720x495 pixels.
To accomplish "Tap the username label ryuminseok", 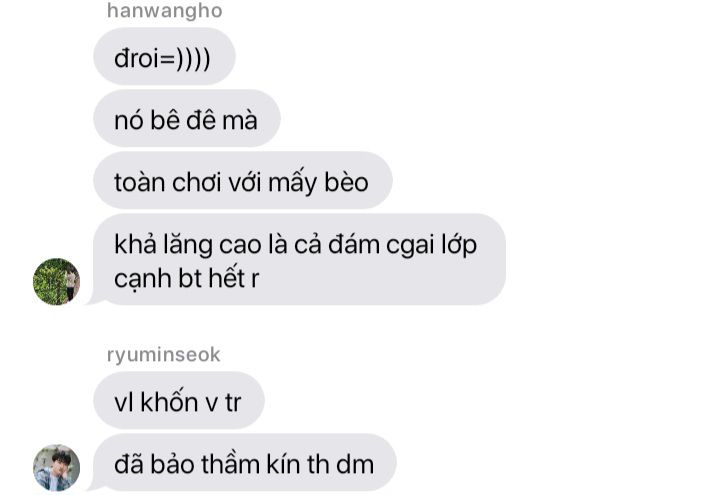I will pos(163,354).
